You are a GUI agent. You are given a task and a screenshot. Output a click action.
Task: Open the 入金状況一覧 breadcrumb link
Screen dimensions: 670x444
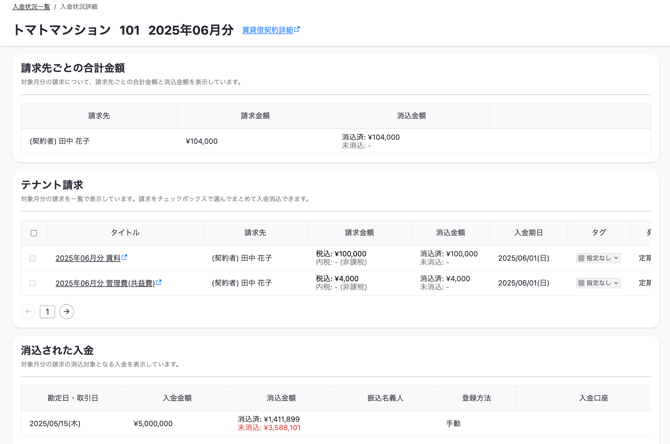[x=31, y=7]
